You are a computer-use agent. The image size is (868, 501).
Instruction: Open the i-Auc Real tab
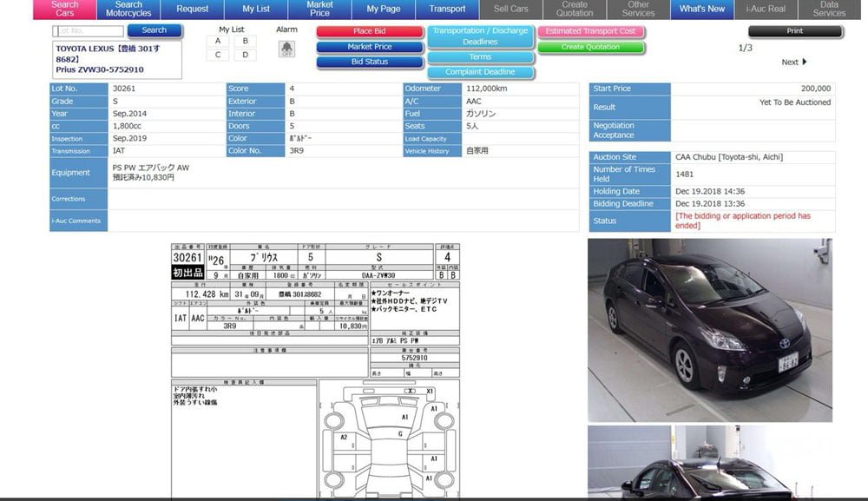point(766,9)
